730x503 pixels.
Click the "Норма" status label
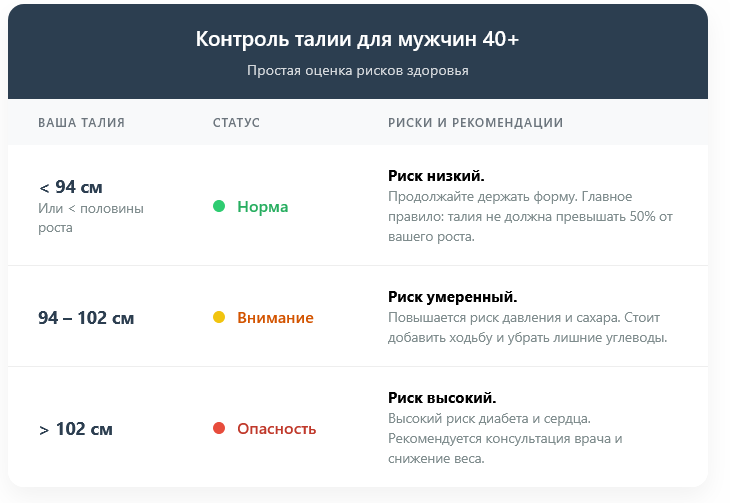tap(263, 206)
